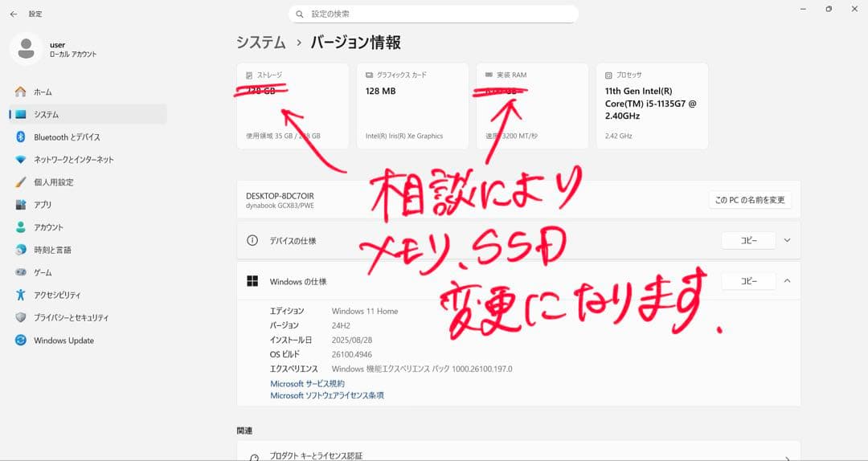Open the 実装 RAM info card
868x461 pixels.
click(x=532, y=106)
